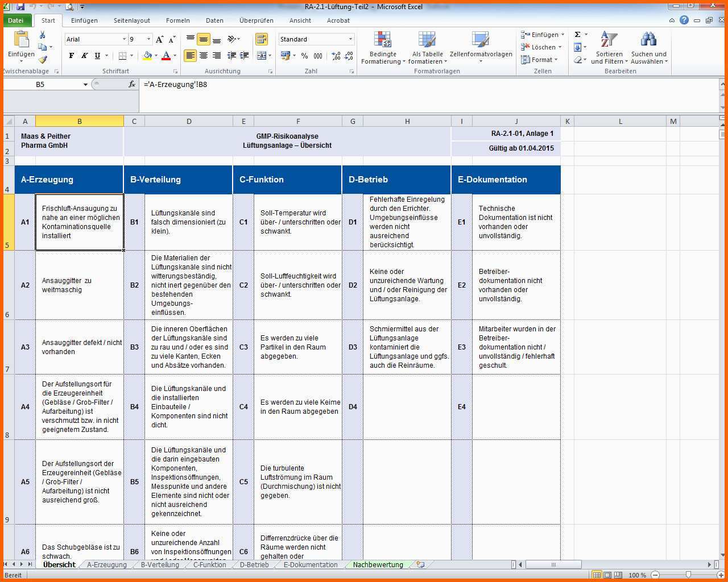728x582 pixels.
Task: Expand the Name Box dropdown arrow
Action: (85, 84)
